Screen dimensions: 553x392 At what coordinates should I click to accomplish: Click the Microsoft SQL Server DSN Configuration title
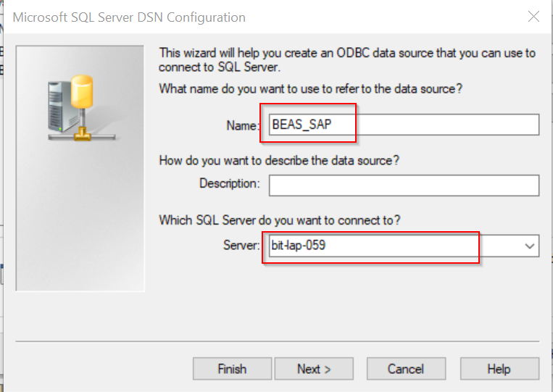click(x=129, y=17)
